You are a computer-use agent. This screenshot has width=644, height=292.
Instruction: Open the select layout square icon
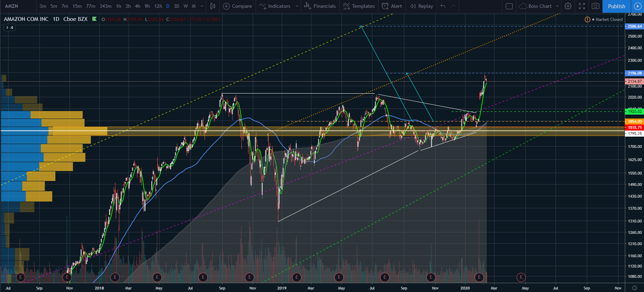click(509, 6)
